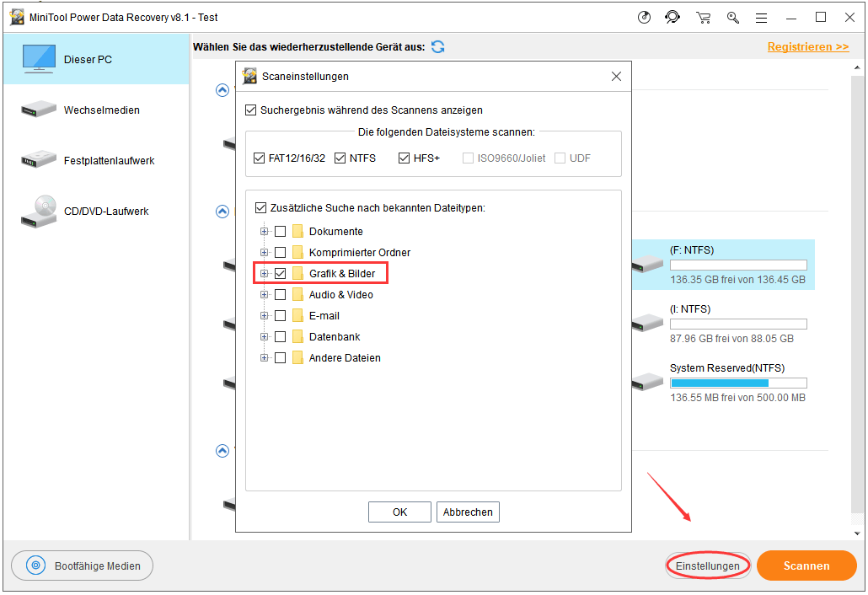Viewport: 868px width, 595px height.
Task: Check the Dokumente file type checkbox
Action: coord(281,232)
